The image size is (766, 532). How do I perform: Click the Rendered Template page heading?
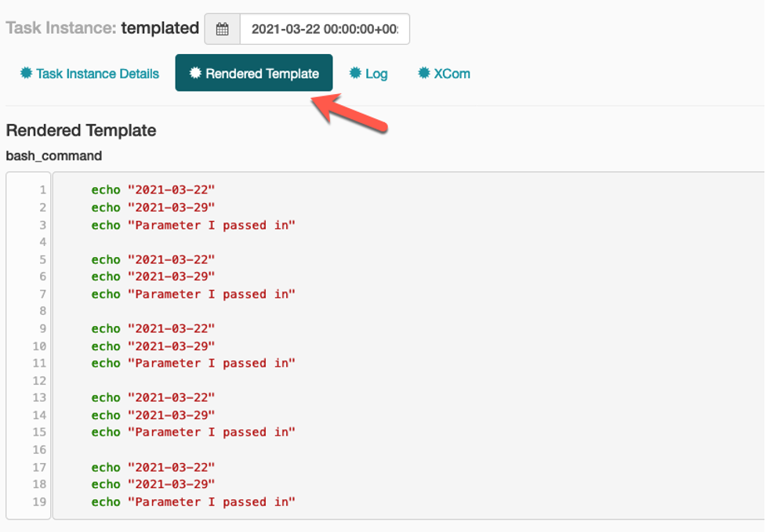tap(81, 130)
